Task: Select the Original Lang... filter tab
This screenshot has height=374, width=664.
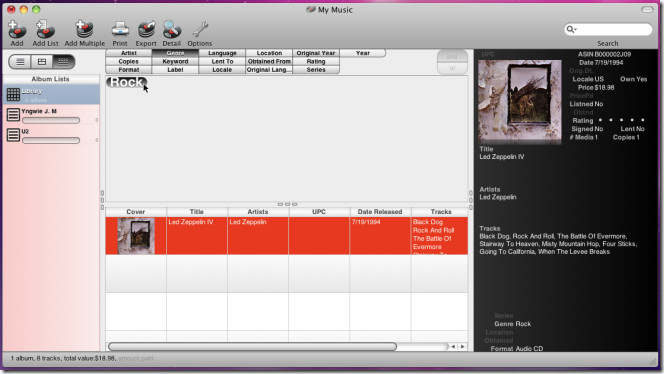Action: tap(269, 69)
